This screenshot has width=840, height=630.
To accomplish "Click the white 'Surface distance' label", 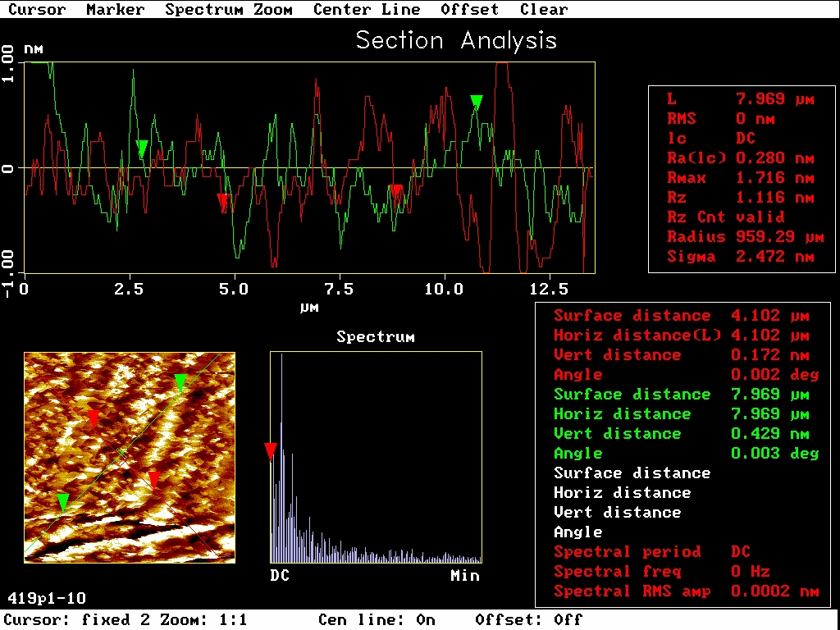I will (632, 473).
